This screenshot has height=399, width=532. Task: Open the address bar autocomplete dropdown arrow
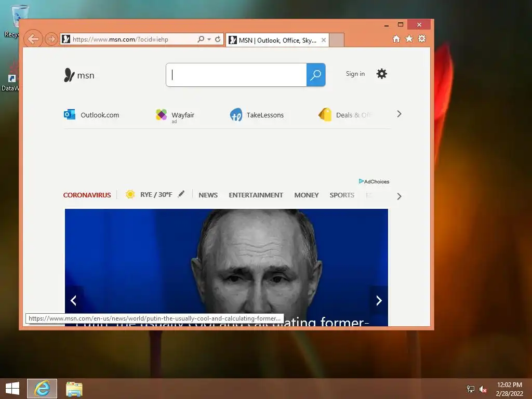[209, 39]
